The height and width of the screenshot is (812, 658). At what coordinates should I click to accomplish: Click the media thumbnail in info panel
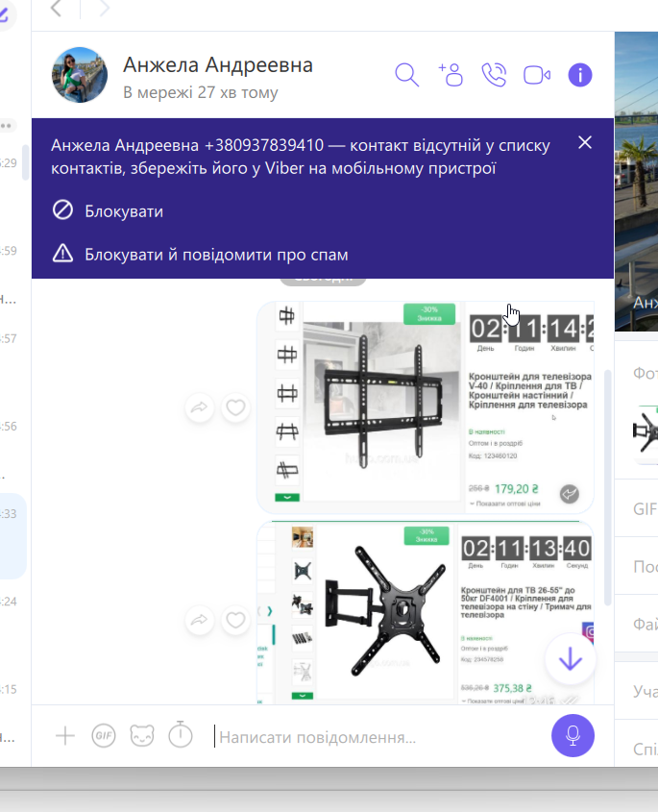646,435
